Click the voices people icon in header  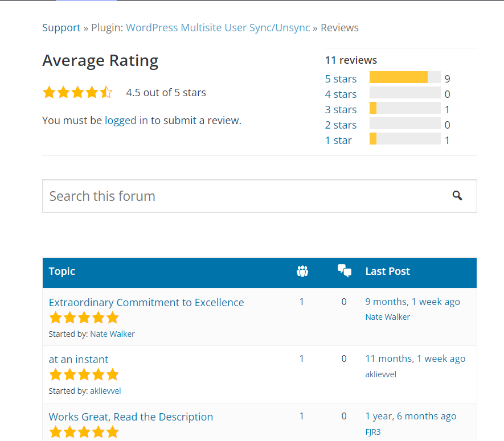[x=302, y=271]
